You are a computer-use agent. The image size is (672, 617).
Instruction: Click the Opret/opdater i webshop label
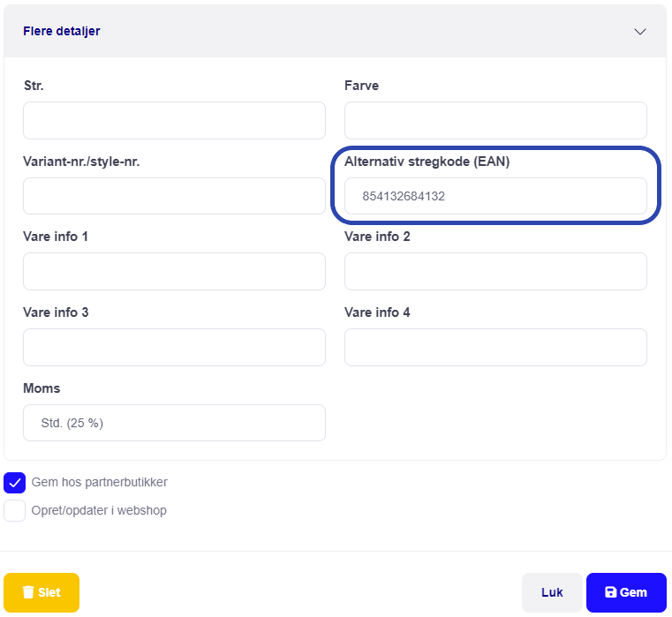99,511
